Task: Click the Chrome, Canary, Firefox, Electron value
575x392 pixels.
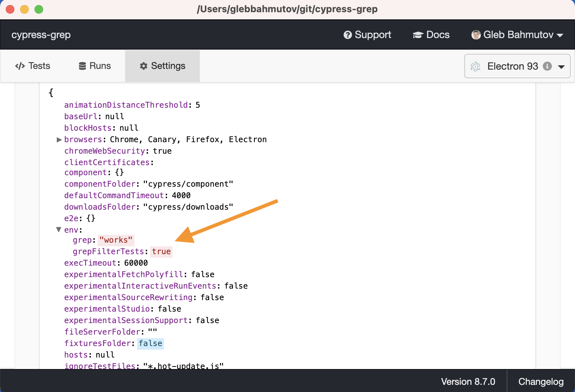Action: tap(188, 139)
